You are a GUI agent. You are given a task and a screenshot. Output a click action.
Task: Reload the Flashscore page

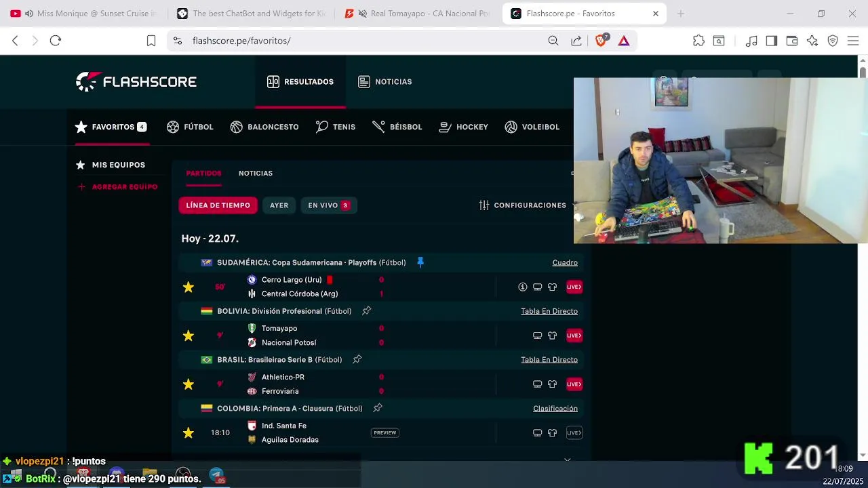(56, 41)
